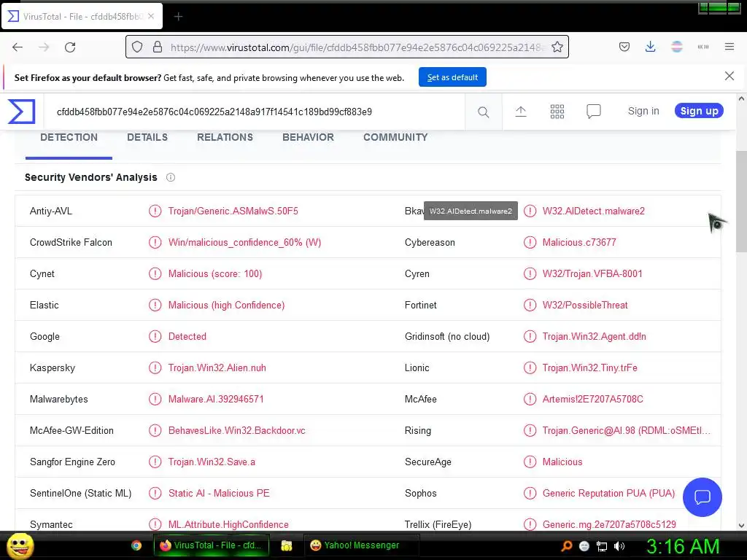Screen dimensions: 747x560
Task: Switch to the COMMUNITY tab
Action: [x=395, y=137]
